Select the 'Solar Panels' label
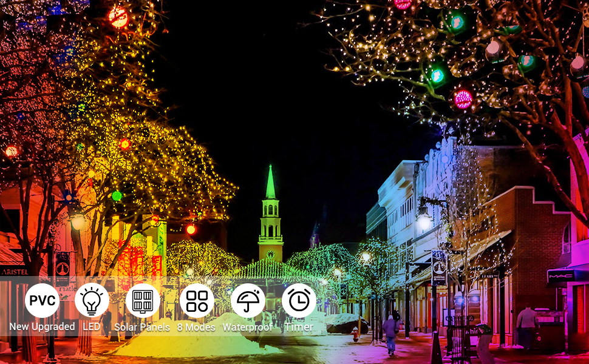This screenshot has height=364, width=589. pos(142,327)
